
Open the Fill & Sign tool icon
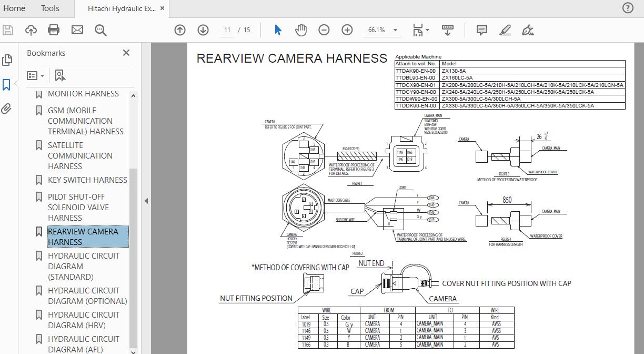(528, 30)
